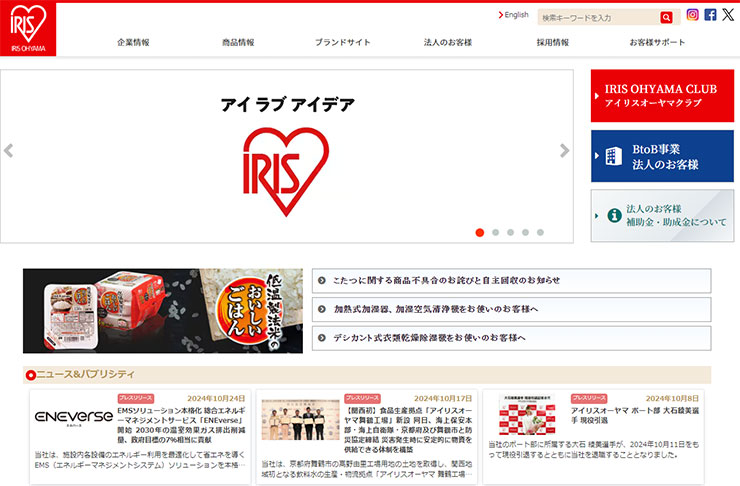Open the 商品情報 menu

point(238,42)
